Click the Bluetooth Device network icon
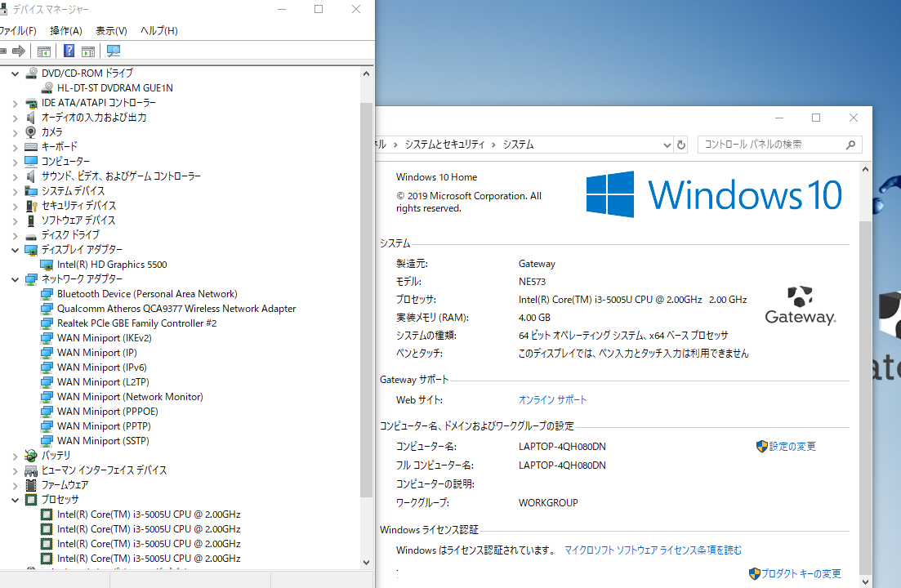The width and height of the screenshot is (901, 588). 47,294
